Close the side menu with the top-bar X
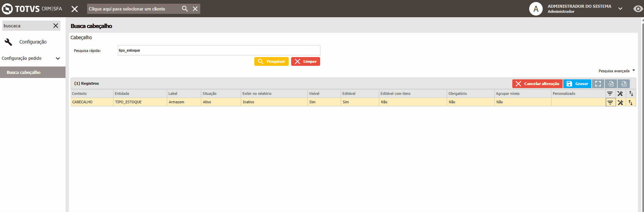The height and width of the screenshot is (212, 644). 75,9
